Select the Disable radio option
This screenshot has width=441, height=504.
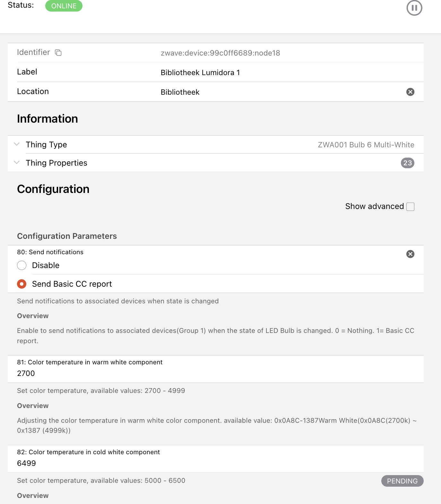(22, 265)
